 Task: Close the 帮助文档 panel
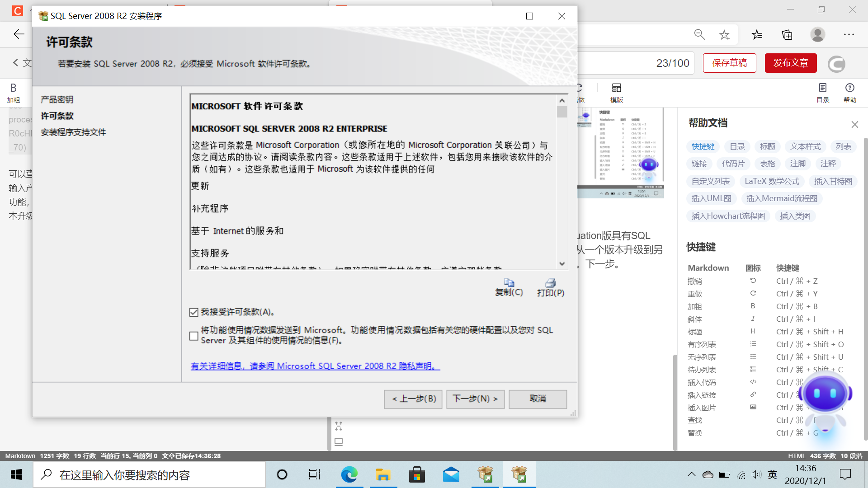pos(854,124)
